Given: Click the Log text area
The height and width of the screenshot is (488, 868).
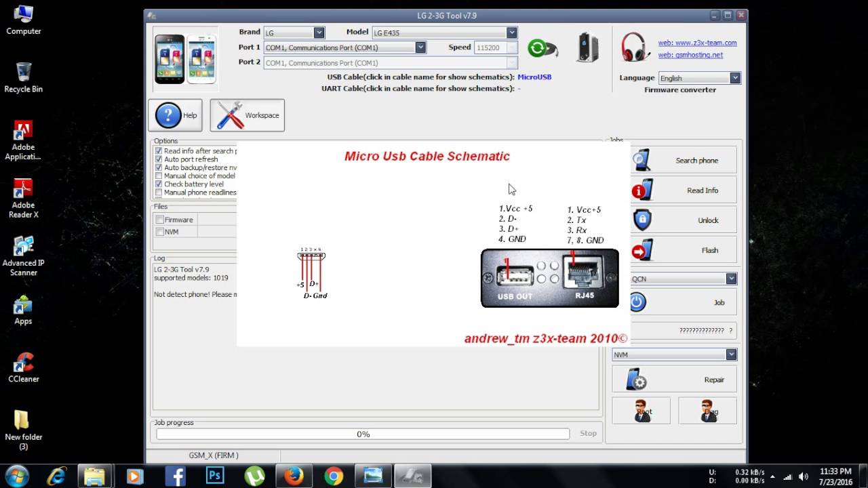Looking at the screenshot, I should [x=376, y=335].
